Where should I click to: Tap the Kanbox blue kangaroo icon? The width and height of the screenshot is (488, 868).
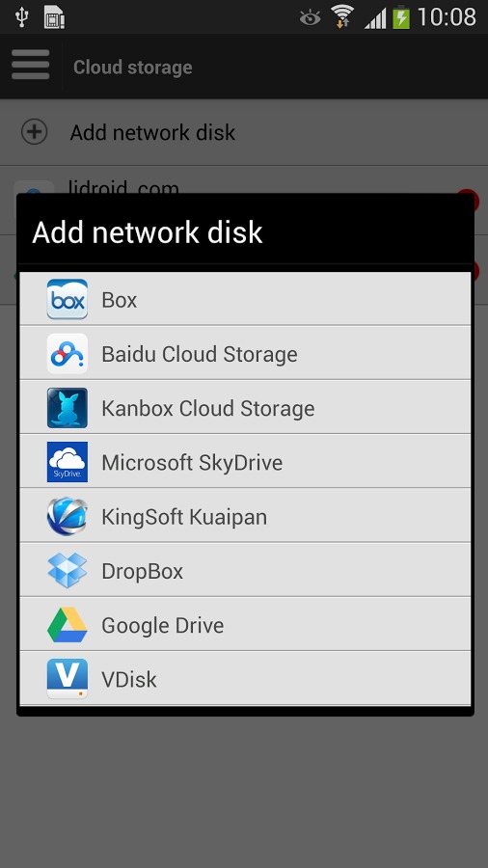67,407
